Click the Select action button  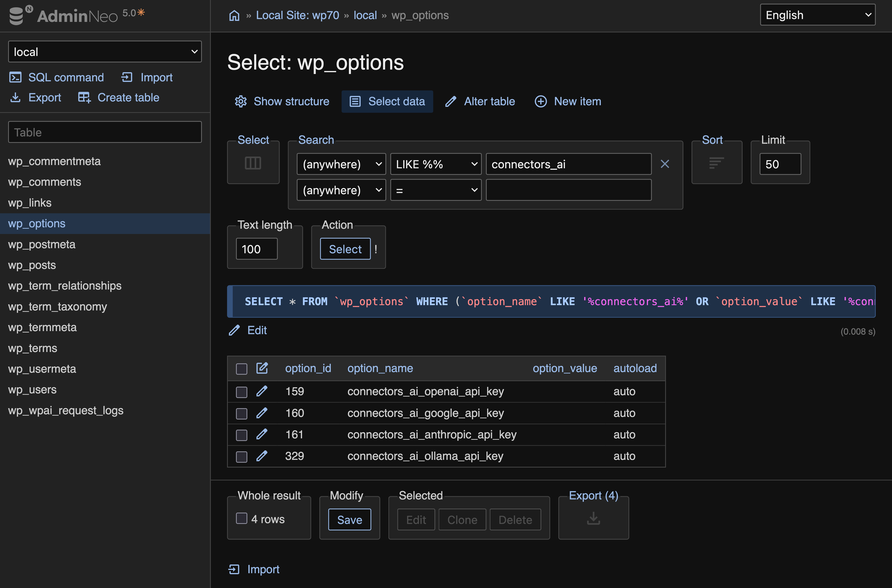pos(345,249)
